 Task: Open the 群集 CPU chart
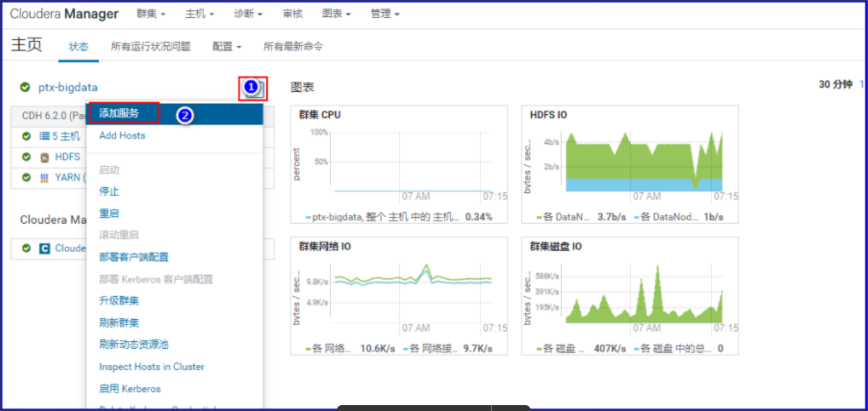[399, 164]
